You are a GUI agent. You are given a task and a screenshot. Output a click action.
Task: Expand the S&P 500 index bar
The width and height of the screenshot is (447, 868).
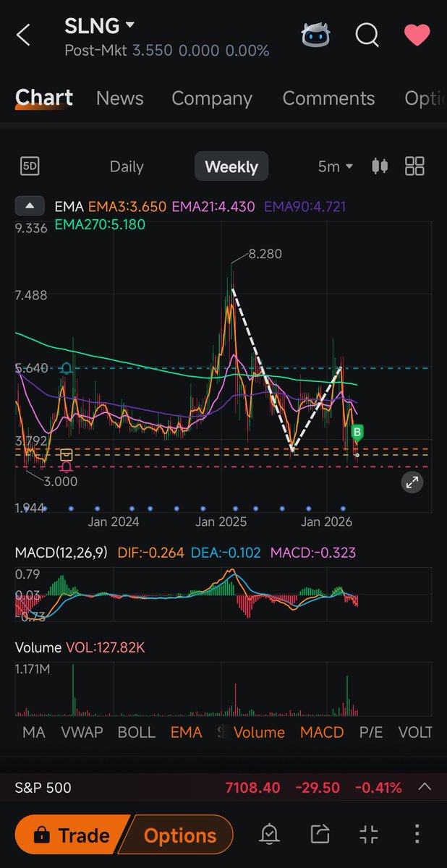pos(425,787)
